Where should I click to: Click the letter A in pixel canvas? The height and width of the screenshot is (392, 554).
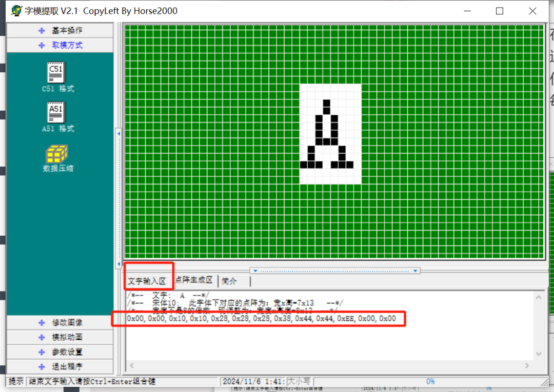(327, 135)
